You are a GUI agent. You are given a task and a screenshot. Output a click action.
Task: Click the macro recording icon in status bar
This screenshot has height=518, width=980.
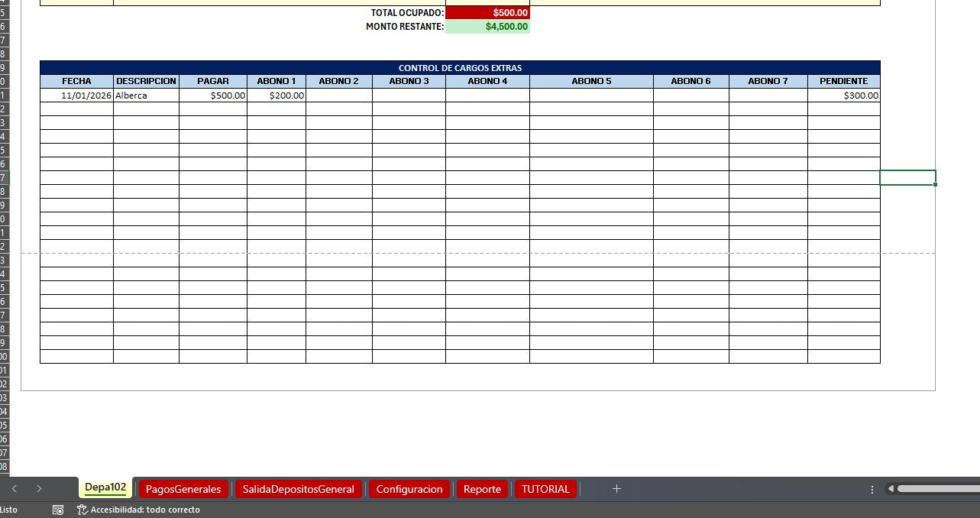click(58, 510)
